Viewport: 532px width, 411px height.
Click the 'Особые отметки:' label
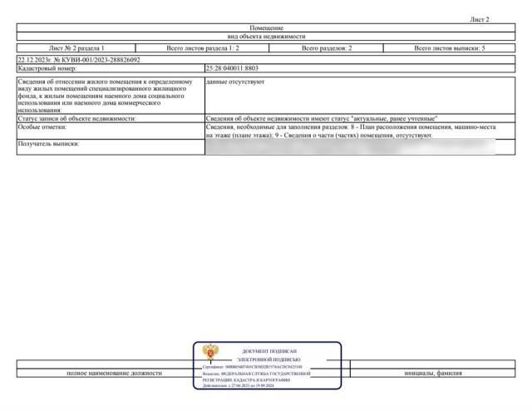pos(42,128)
